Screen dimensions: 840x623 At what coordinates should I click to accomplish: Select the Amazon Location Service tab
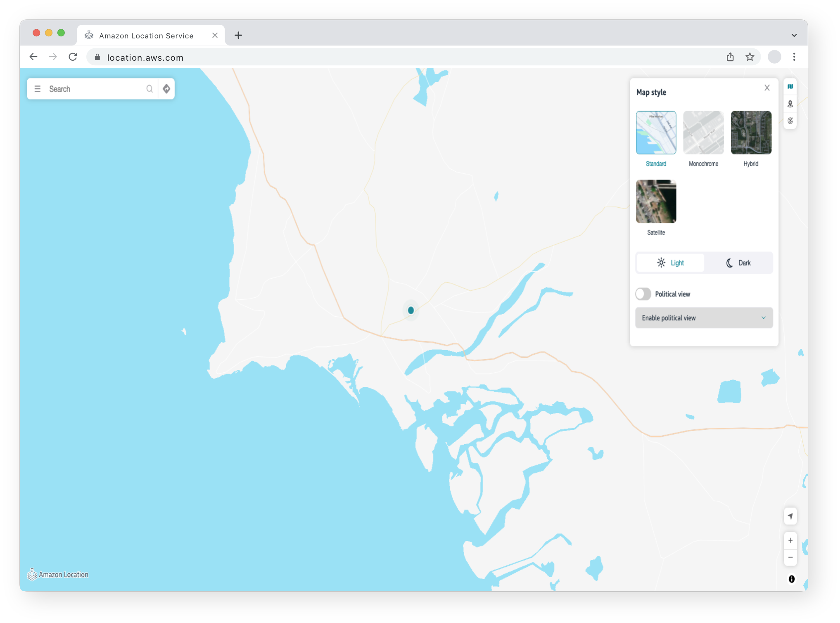tap(146, 36)
